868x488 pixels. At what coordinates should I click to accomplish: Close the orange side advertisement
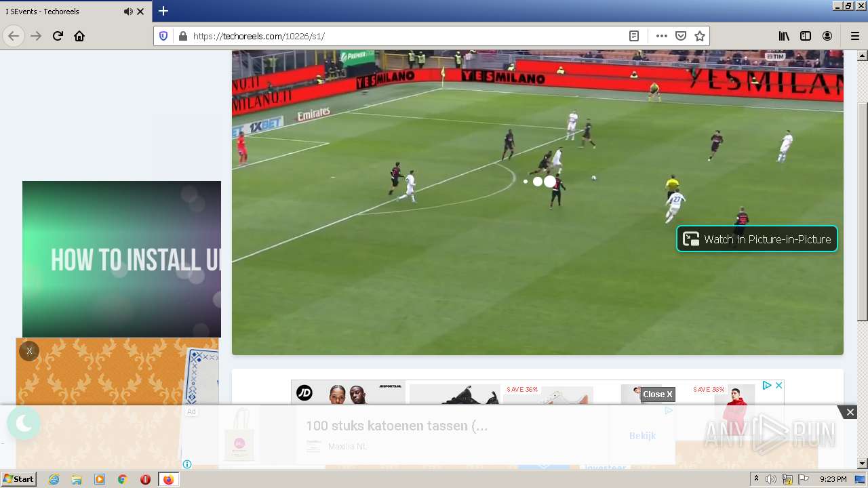point(29,350)
